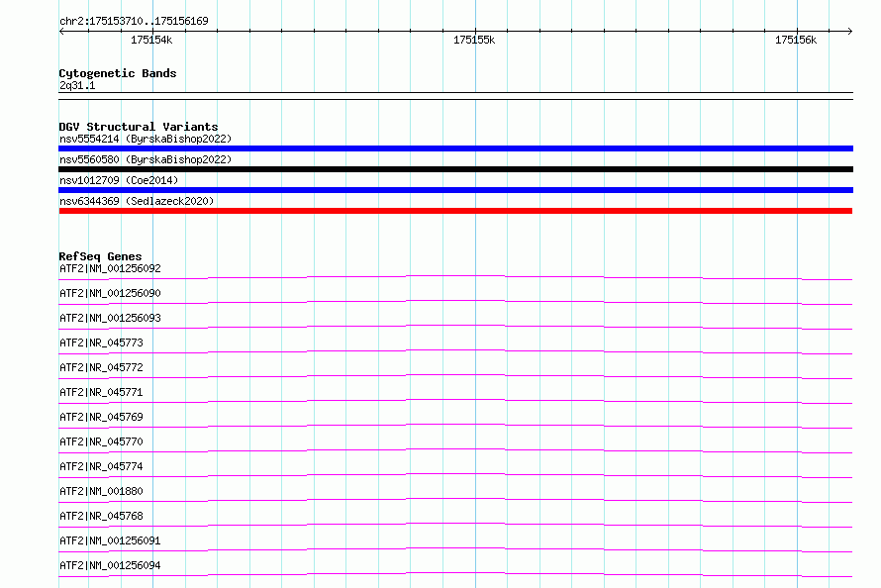
Task: Click the nsv5554214 (ByrskaBishop2022) label
Action: click(146, 139)
